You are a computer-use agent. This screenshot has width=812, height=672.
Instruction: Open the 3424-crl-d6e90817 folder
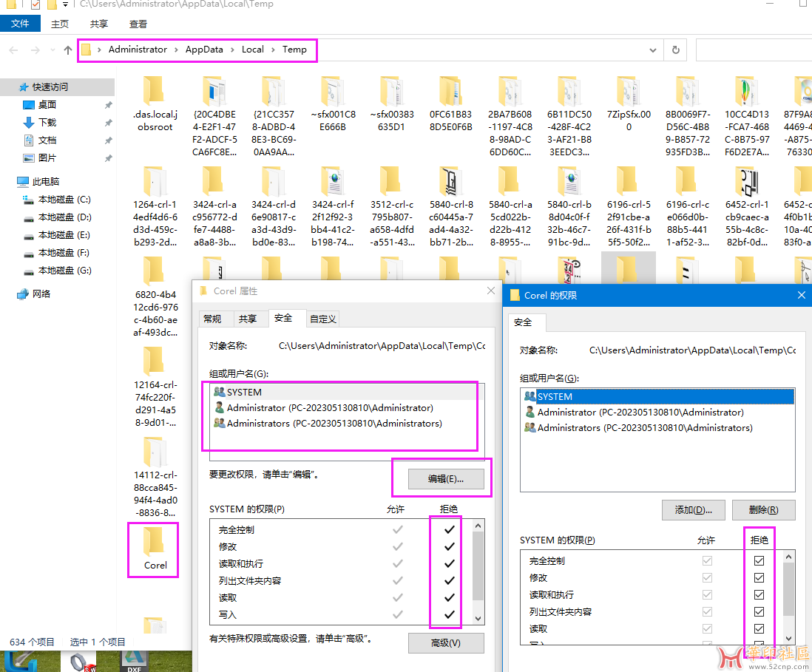[274, 206]
